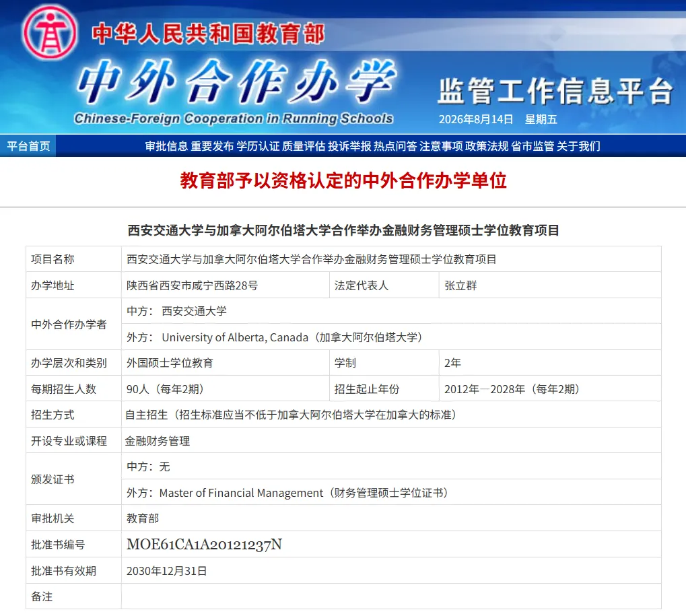Click the value 外国硕士学位教育
The image size is (686, 616).
[x=170, y=363]
